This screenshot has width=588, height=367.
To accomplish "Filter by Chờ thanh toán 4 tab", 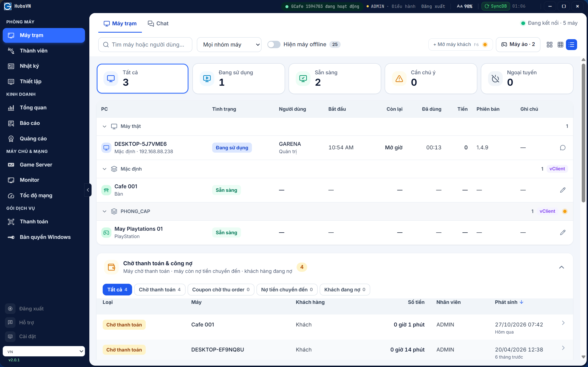I will point(160,289).
